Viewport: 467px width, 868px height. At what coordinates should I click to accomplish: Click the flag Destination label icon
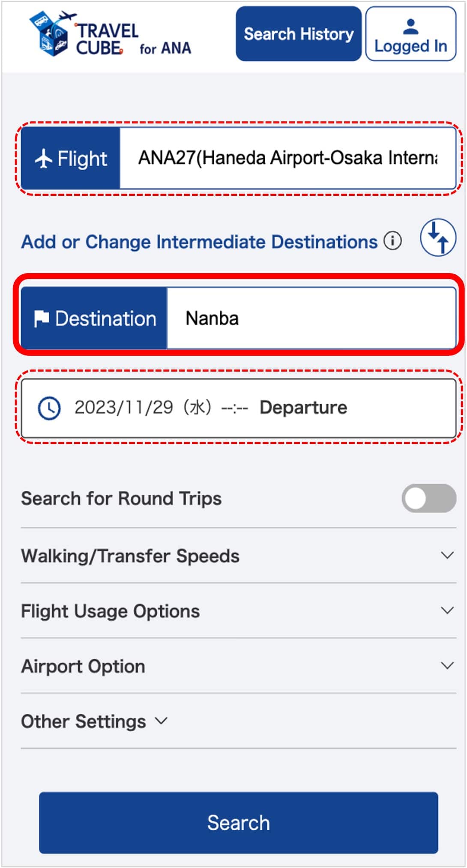tap(42, 319)
